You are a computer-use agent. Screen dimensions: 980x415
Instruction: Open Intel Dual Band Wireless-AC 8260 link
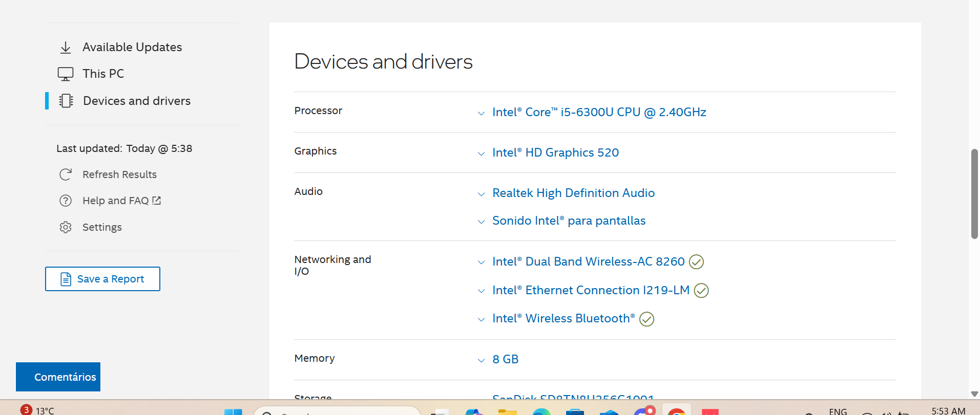coord(588,261)
